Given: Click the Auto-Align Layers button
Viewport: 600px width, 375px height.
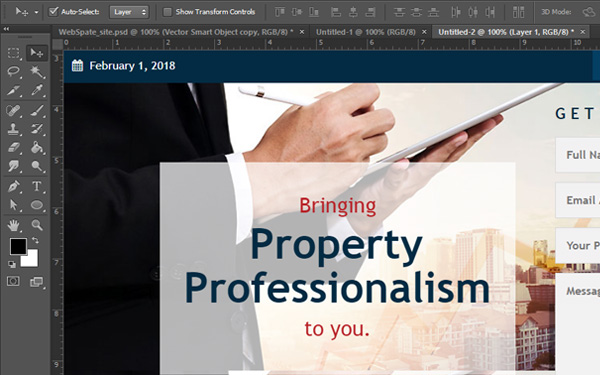Looking at the screenshot, I should [518, 12].
